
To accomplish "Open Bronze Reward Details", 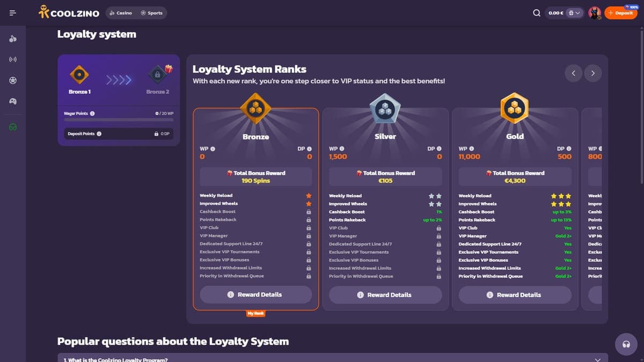I will (x=255, y=294).
